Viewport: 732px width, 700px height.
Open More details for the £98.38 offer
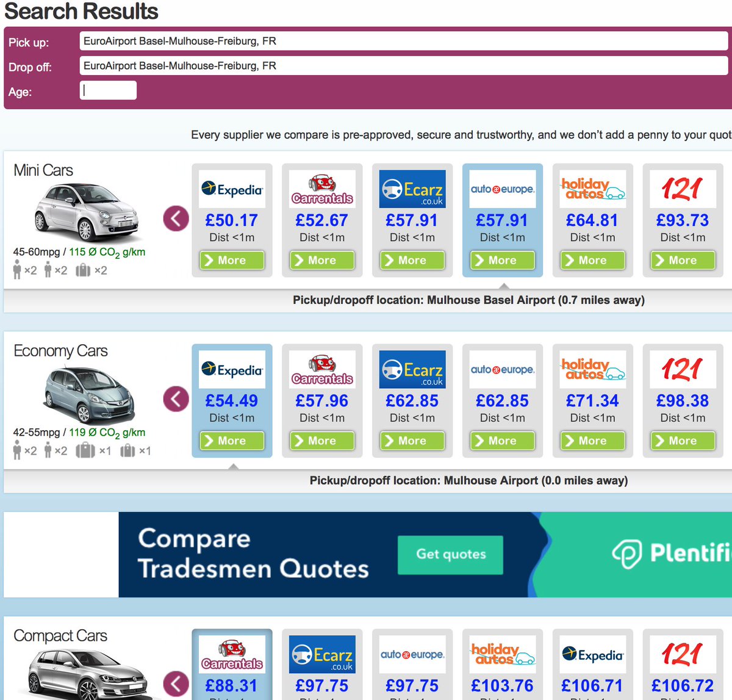click(683, 441)
